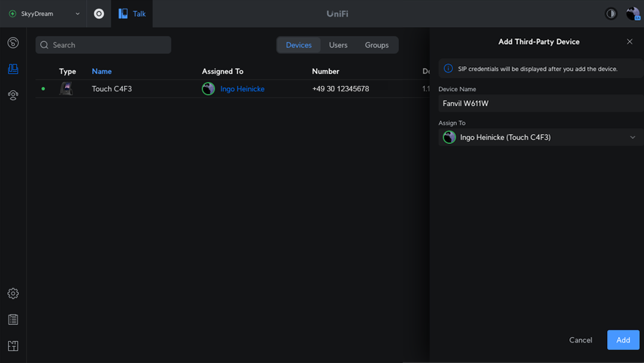Open the user profile avatar top right
This screenshot has width=644, height=363.
(x=633, y=13)
